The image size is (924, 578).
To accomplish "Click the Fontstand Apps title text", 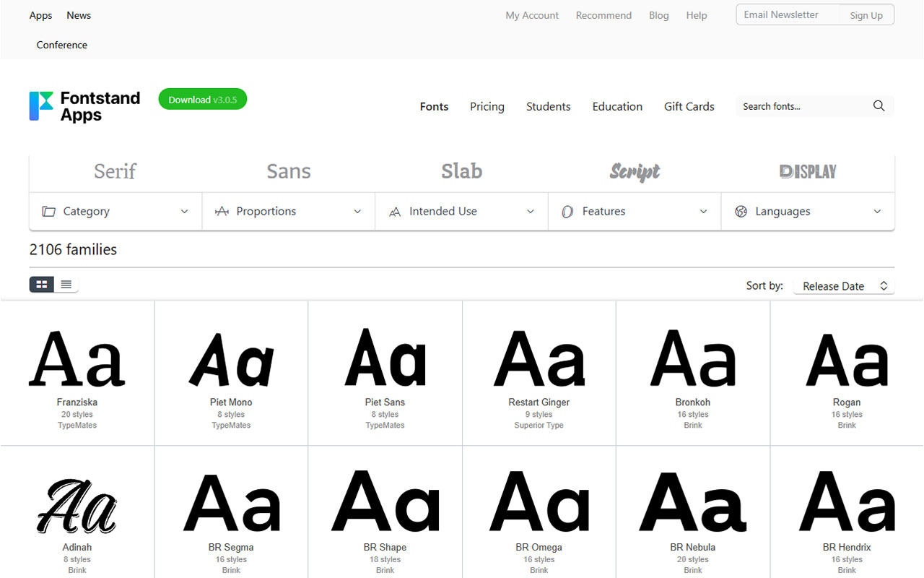I will (100, 106).
